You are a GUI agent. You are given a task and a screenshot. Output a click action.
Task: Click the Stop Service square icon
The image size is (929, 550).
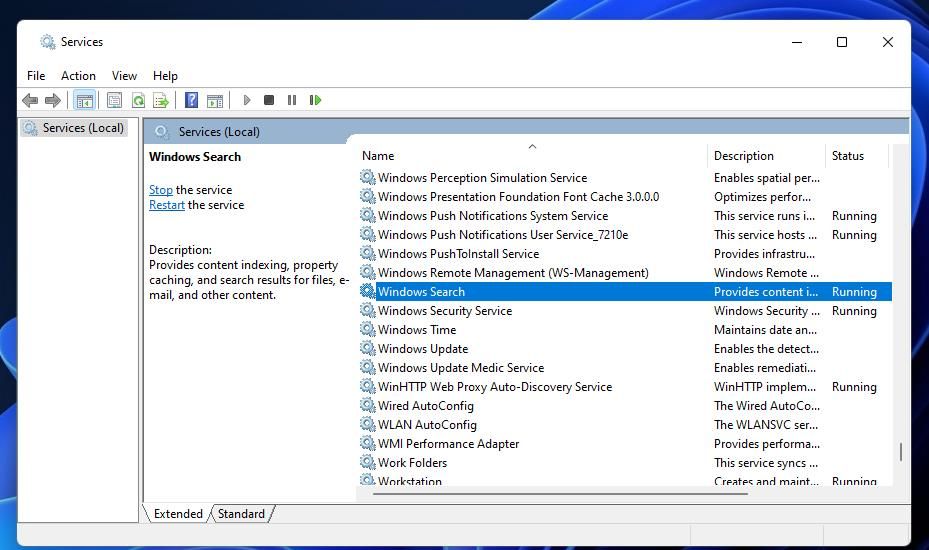(269, 100)
